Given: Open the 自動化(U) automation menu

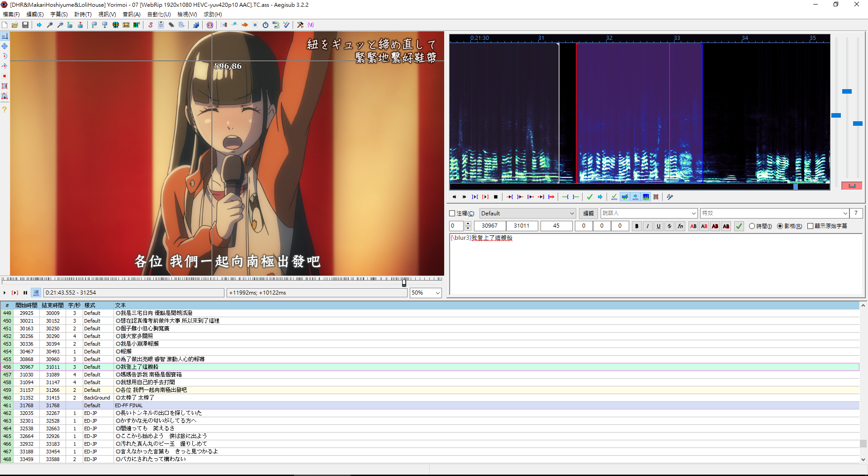Looking at the screenshot, I should pyautogui.click(x=159, y=14).
